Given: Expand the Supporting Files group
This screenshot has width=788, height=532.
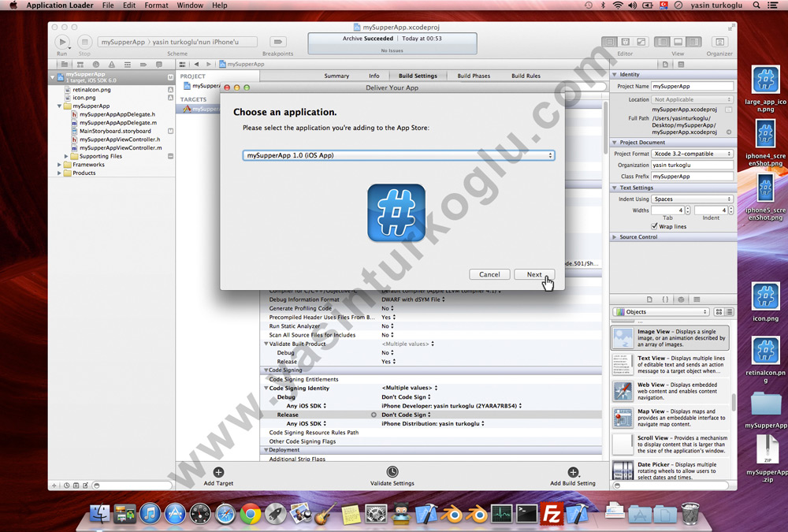Looking at the screenshot, I should (x=66, y=156).
